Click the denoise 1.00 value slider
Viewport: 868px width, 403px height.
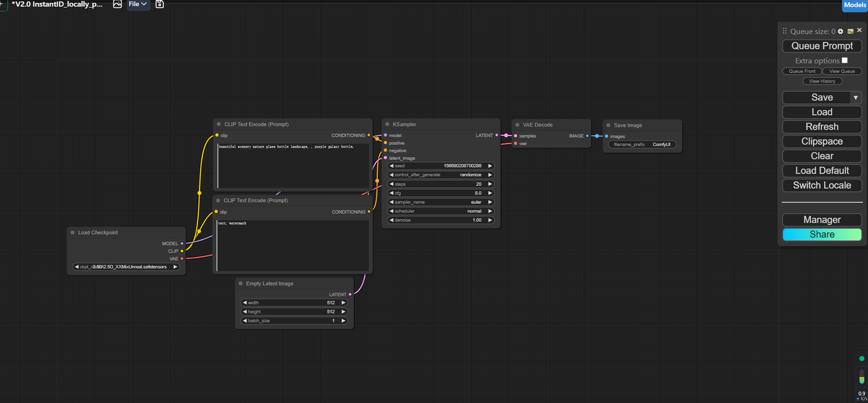441,220
